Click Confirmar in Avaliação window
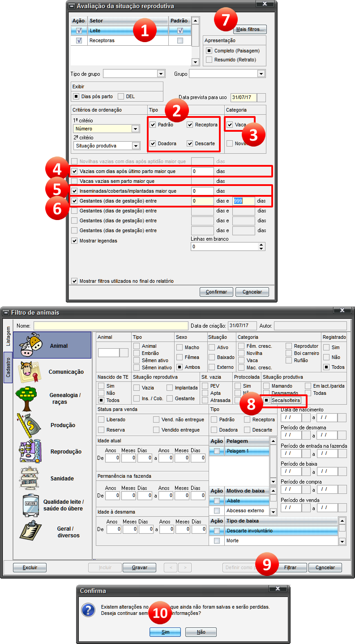Viewport: 355px width, 644px height. 216,292
